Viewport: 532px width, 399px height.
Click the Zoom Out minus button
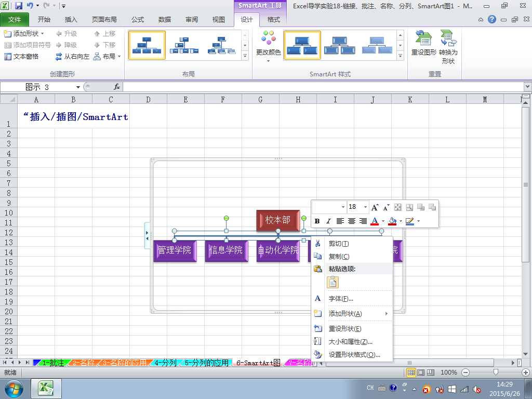[465, 373]
